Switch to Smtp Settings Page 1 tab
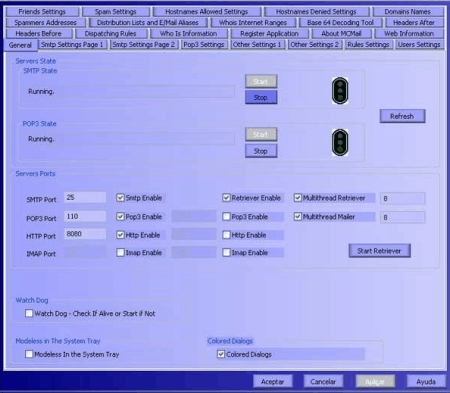The height and width of the screenshot is (393, 450). [72, 44]
